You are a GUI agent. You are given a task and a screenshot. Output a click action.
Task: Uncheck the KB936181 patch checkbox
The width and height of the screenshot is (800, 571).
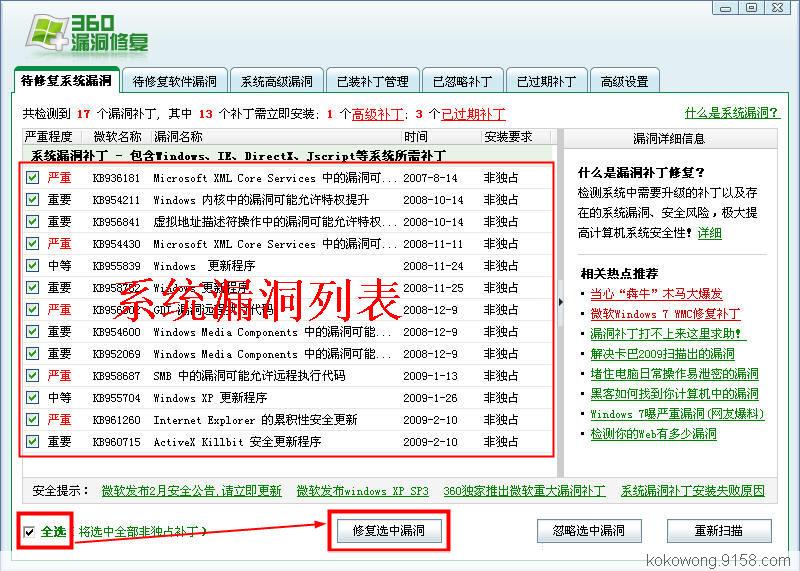click(x=33, y=178)
